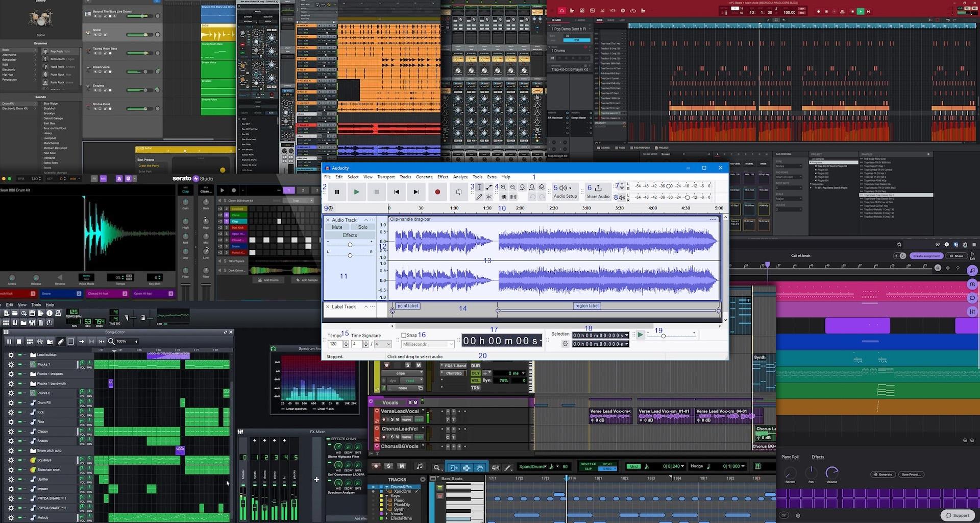Click the Skip to Start button

click(x=397, y=192)
